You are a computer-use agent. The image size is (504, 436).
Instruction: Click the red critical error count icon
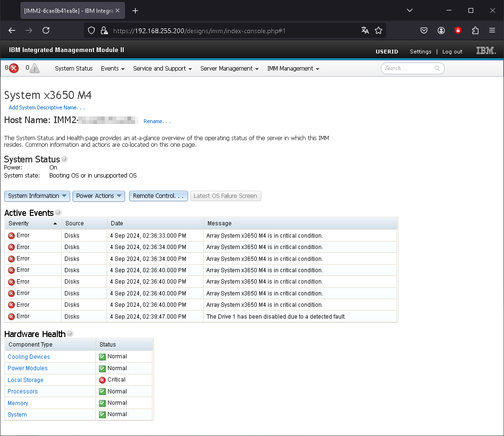pyautogui.click(x=14, y=68)
